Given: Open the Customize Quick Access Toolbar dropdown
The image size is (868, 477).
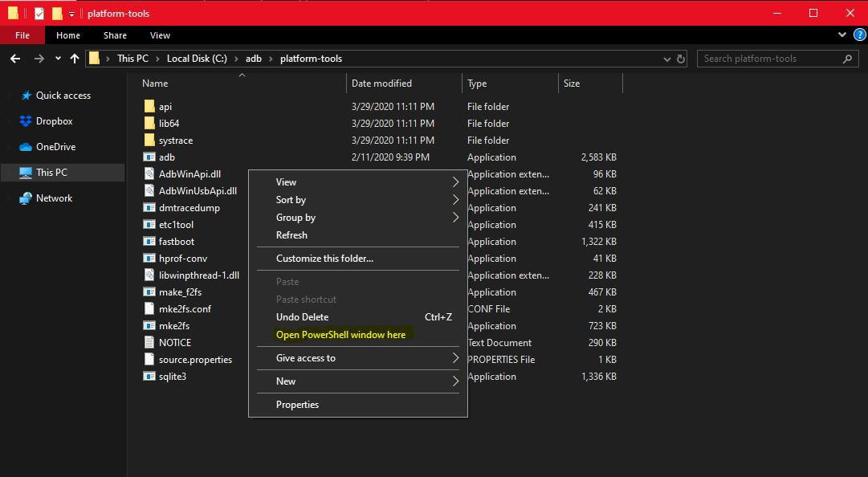Looking at the screenshot, I should (x=71, y=14).
